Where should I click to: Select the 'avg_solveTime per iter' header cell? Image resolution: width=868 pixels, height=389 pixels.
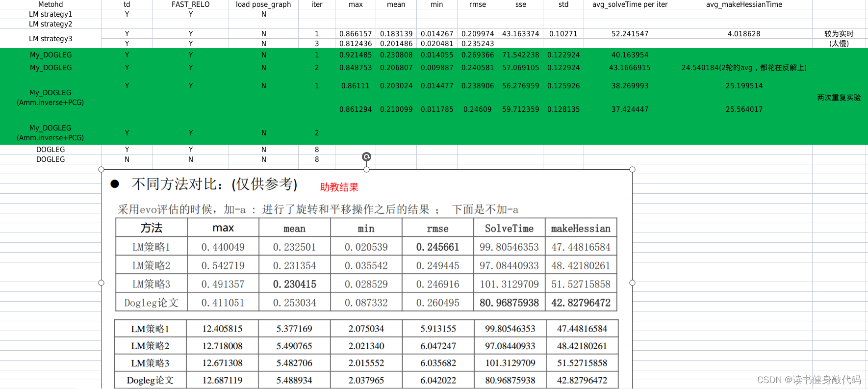coord(630,4)
